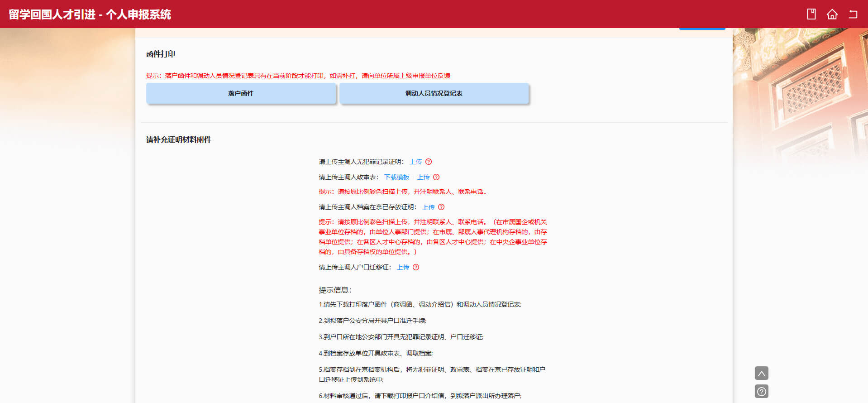The height and width of the screenshot is (403, 868).
Task: Click question icon beside 户口迁移证 upload
Action: (x=416, y=267)
